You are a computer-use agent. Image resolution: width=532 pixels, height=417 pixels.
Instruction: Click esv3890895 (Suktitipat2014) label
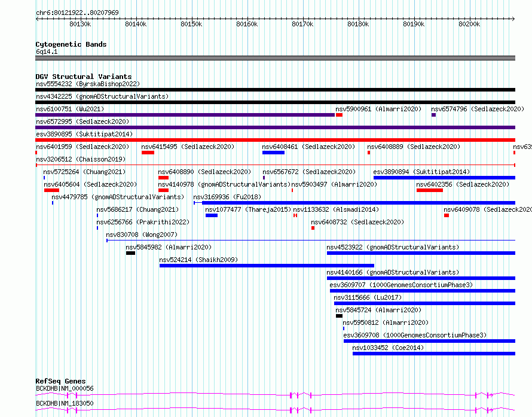[84, 134]
